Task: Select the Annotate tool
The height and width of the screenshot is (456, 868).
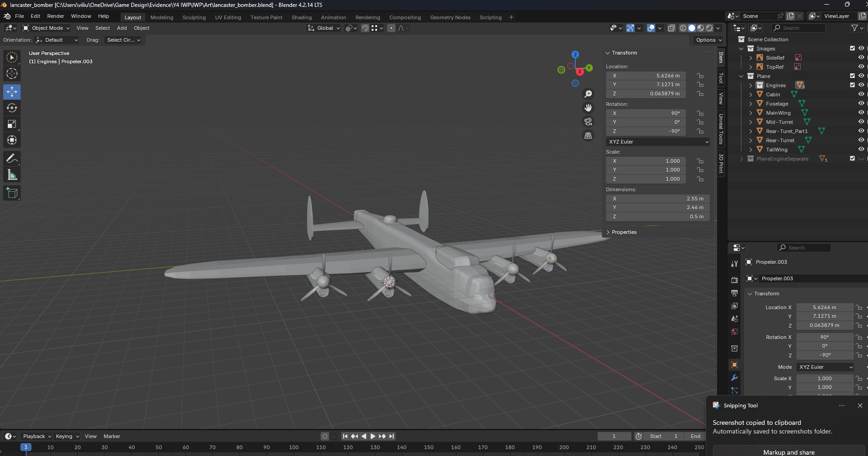Action: click(x=12, y=159)
